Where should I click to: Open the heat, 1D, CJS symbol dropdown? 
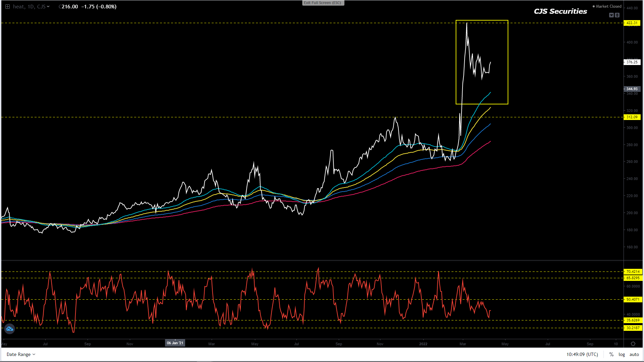(31, 7)
